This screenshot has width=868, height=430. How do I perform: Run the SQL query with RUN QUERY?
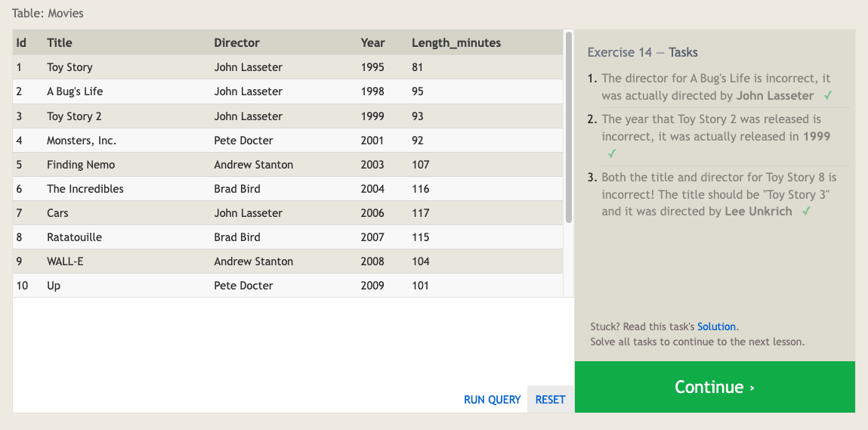point(492,400)
